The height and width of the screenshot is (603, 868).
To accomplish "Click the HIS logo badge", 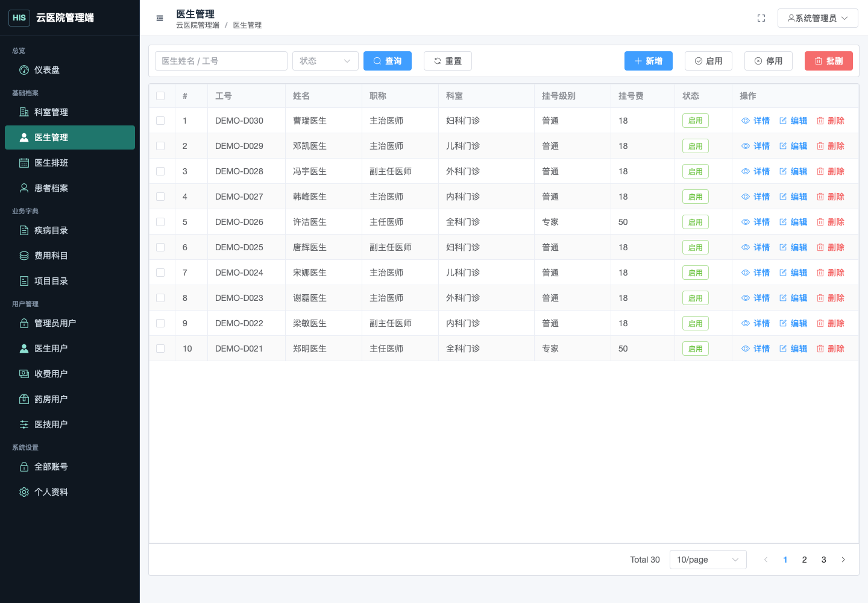I will click(19, 17).
